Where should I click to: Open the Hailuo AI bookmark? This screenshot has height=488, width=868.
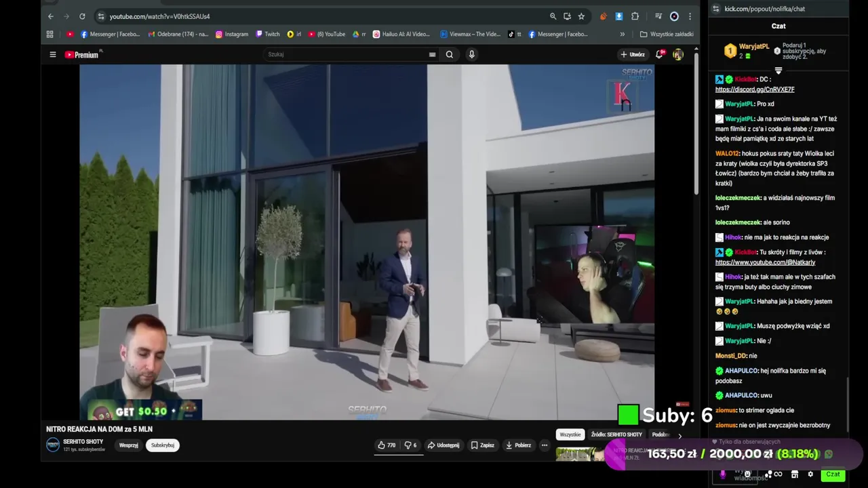click(401, 34)
